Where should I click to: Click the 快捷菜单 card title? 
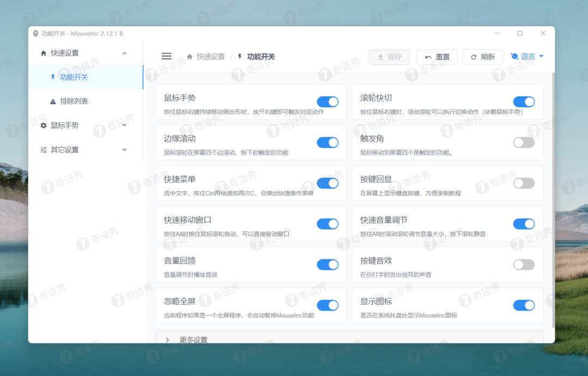click(x=180, y=179)
